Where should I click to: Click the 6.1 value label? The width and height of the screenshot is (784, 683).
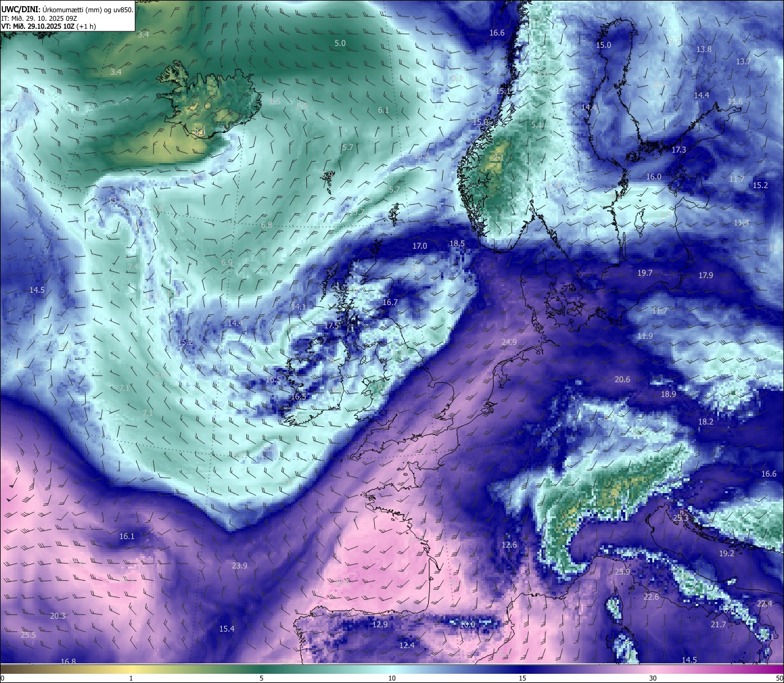pyautogui.click(x=383, y=110)
